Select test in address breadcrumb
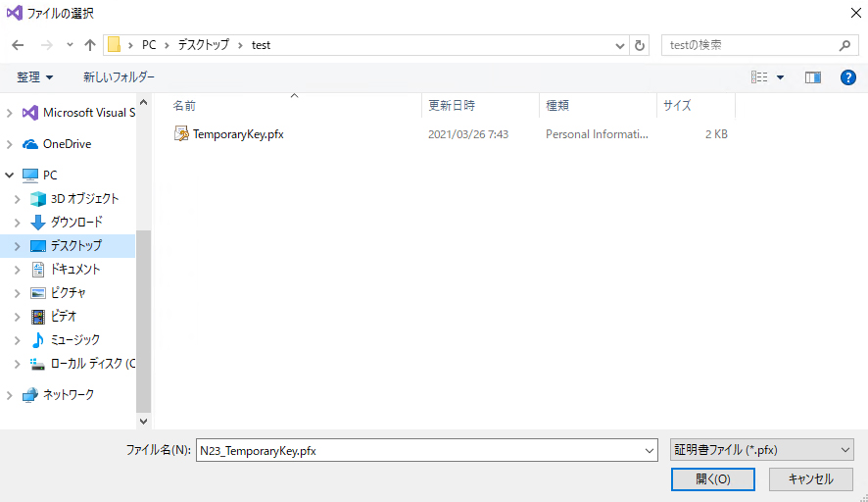This screenshot has width=868, height=502. coord(261,45)
